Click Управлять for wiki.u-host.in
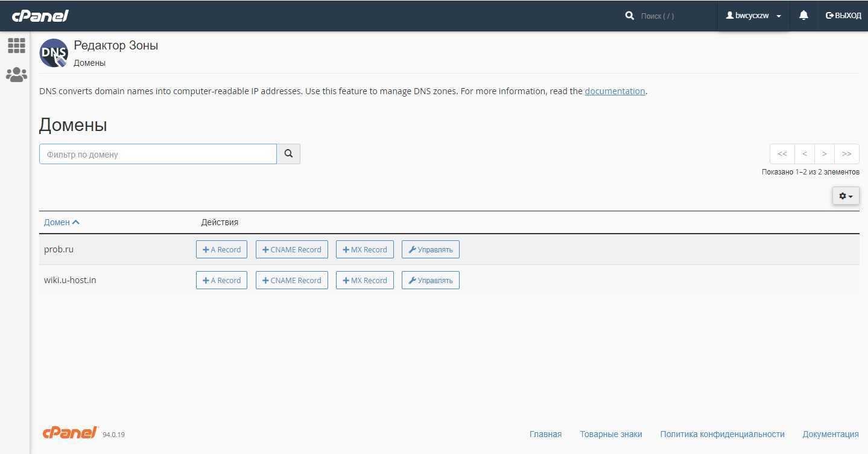The width and height of the screenshot is (868, 454). [431, 280]
